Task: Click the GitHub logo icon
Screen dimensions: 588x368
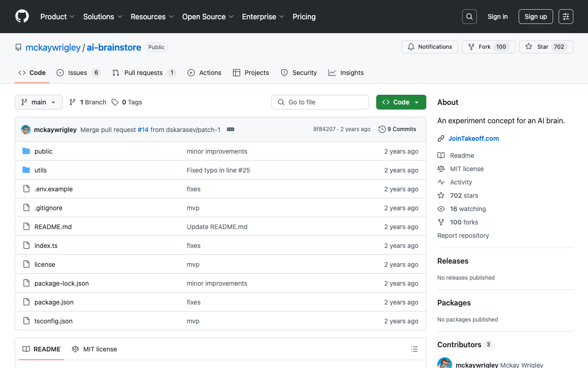Action: tap(22, 17)
